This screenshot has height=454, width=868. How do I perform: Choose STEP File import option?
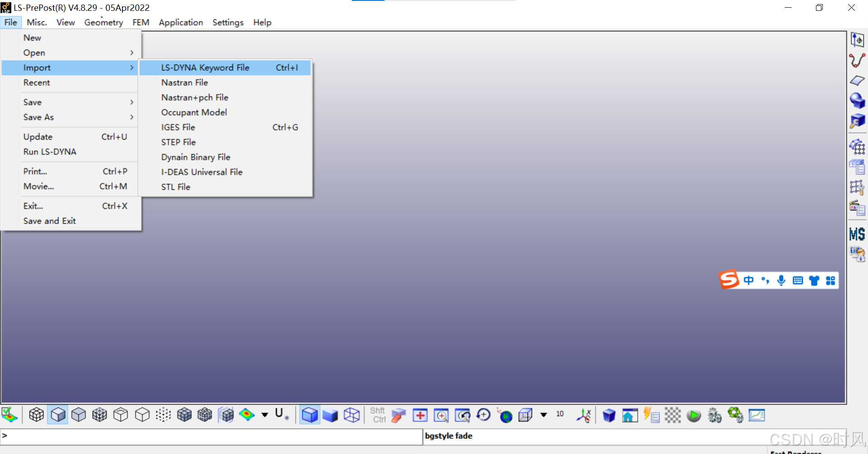click(x=225, y=142)
